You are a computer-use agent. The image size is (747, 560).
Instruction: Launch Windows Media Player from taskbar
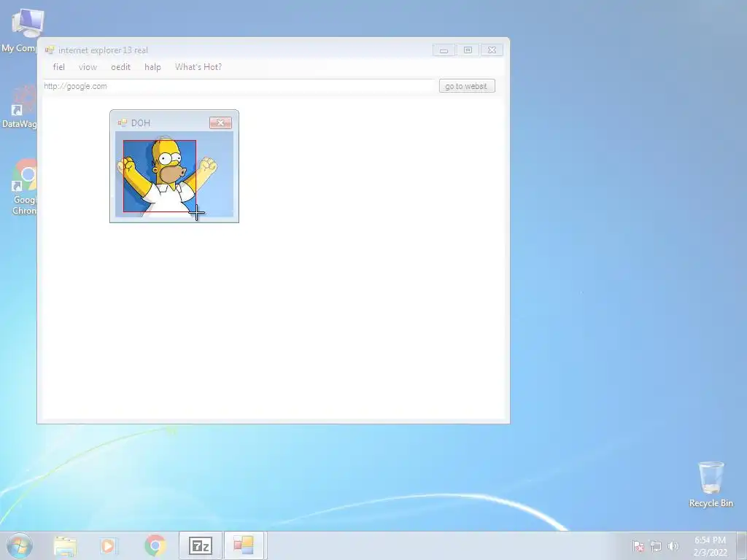click(109, 546)
